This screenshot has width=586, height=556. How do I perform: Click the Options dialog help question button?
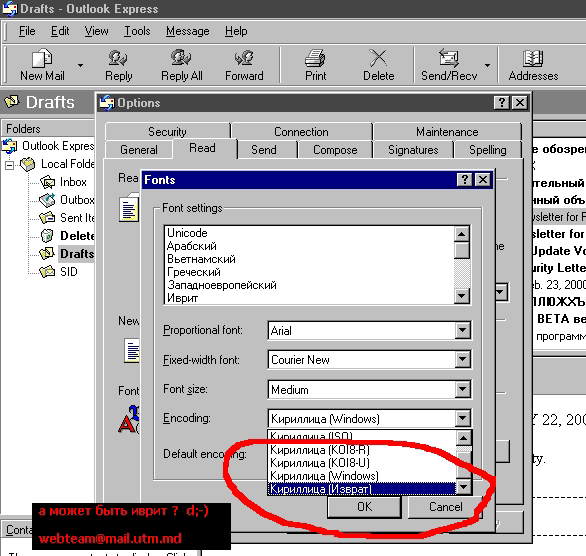point(502,103)
